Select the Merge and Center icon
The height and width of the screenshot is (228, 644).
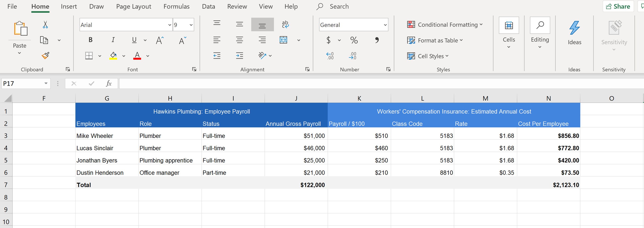(284, 40)
